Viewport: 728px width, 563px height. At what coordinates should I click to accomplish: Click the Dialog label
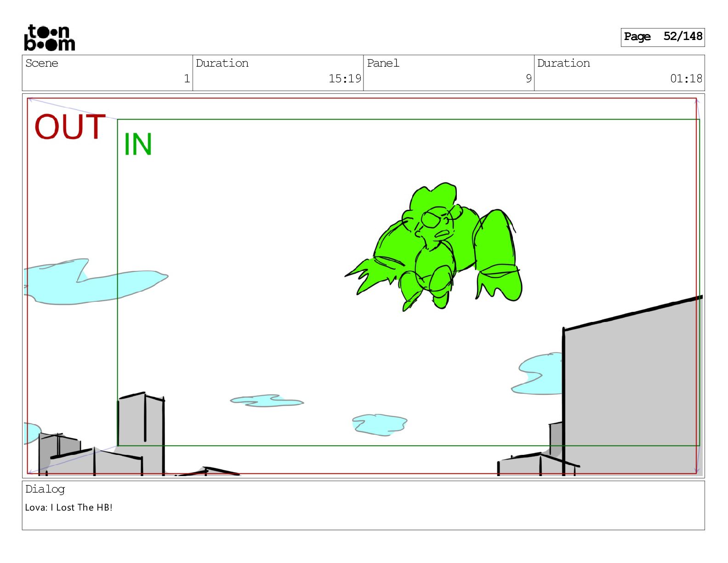[45, 489]
